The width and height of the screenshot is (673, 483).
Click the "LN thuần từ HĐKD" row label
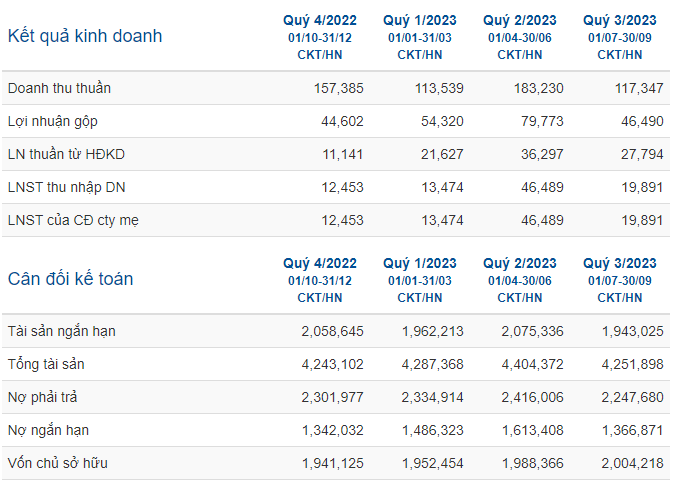pos(66,154)
